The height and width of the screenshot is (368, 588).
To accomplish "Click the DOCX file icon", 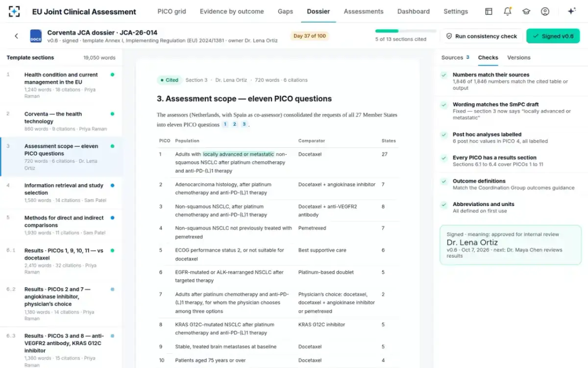I will [x=36, y=36].
